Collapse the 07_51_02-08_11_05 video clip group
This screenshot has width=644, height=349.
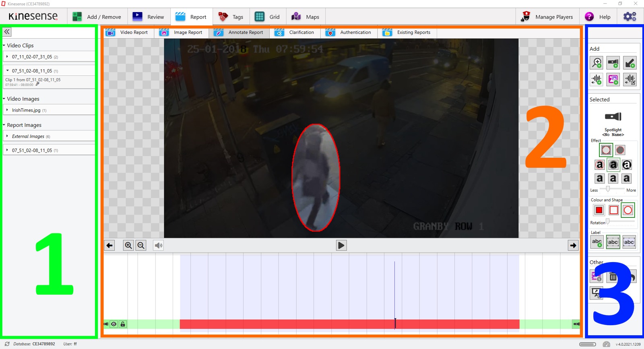[7, 70]
